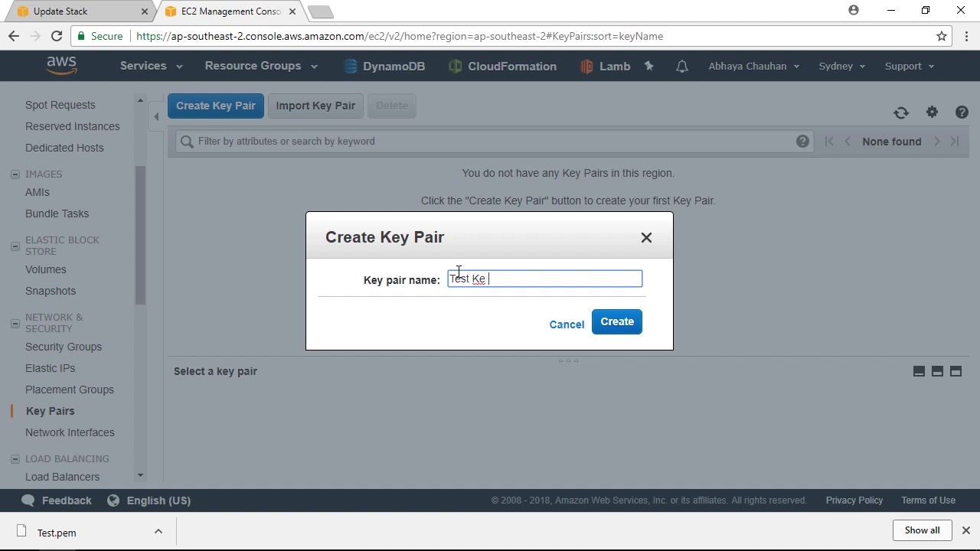The height and width of the screenshot is (551, 980).
Task: Refresh the key pairs list
Action: tap(901, 112)
